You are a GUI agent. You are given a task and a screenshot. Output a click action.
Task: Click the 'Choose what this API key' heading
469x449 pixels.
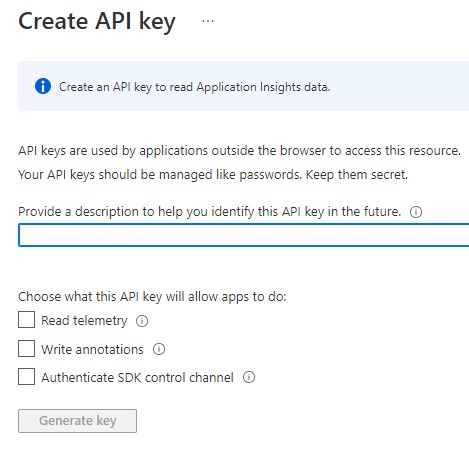point(152,296)
